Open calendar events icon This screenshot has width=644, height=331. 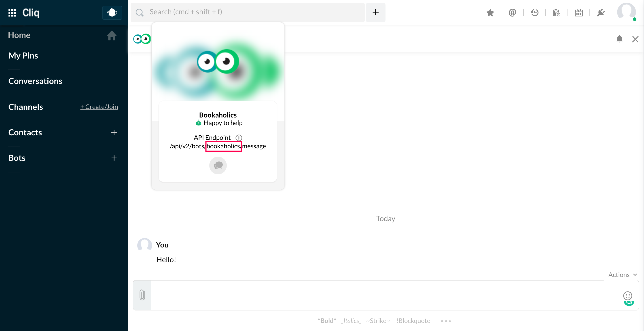tap(578, 13)
